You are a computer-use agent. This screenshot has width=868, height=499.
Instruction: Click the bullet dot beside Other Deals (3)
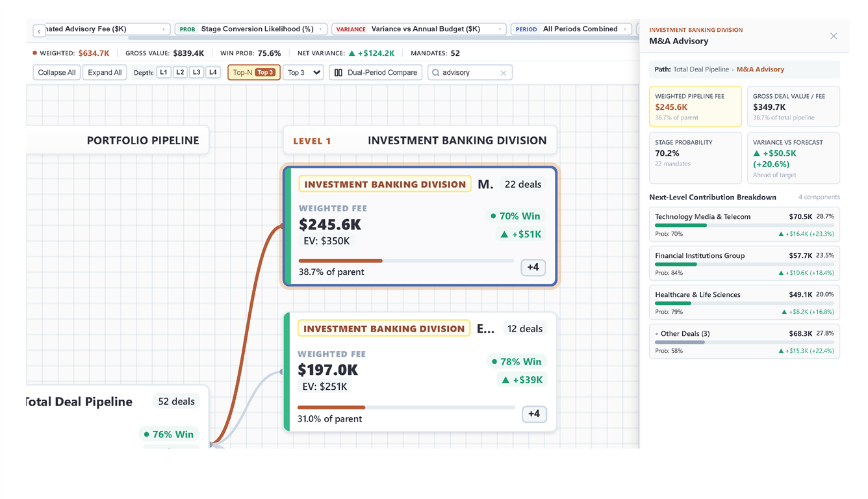coord(657,334)
